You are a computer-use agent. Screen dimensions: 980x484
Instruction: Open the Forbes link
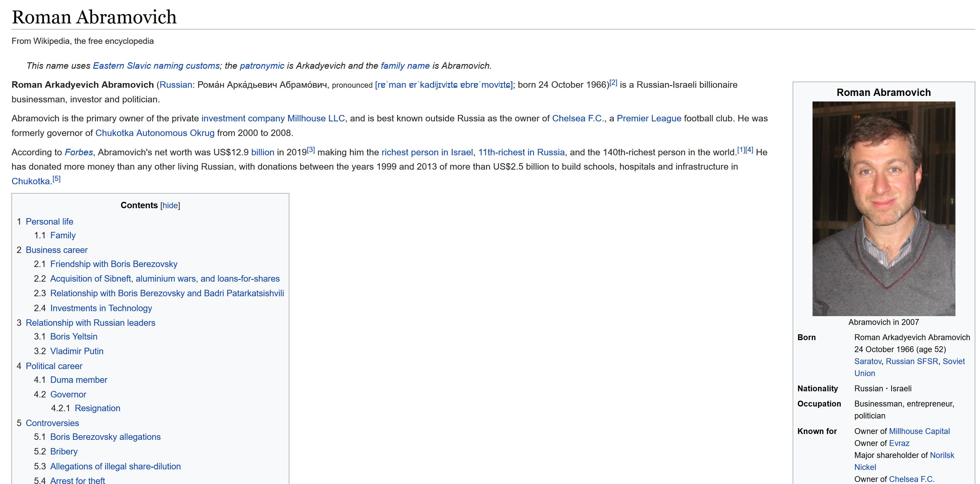[x=79, y=152]
